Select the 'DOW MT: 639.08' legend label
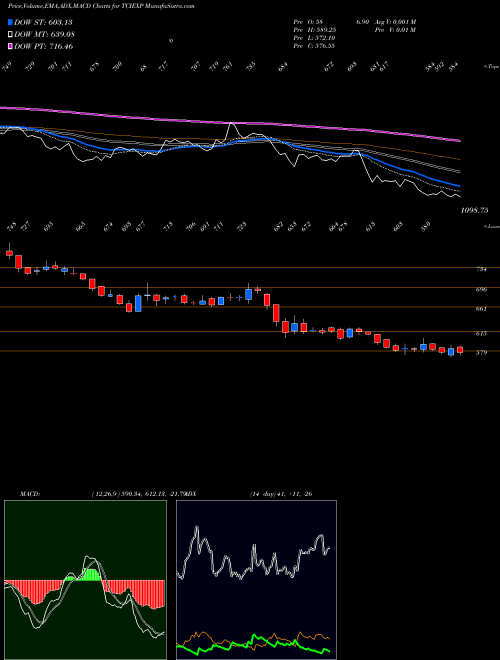500x660 pixels. coord(45,34)
